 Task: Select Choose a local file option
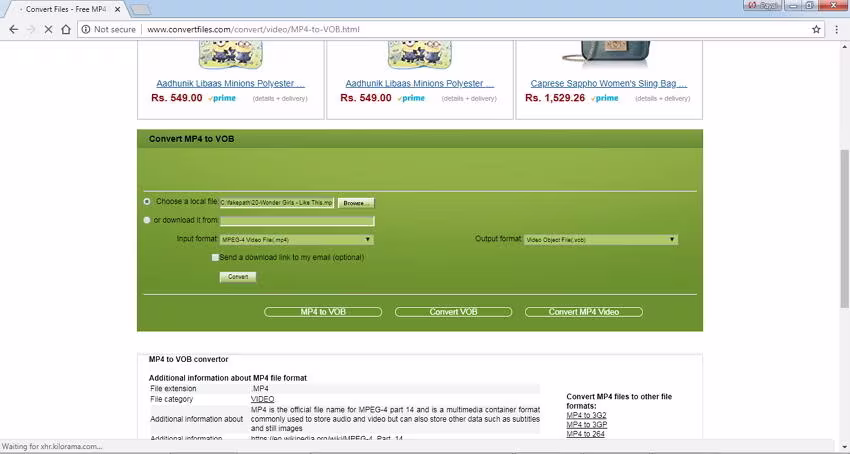[147, 201]
